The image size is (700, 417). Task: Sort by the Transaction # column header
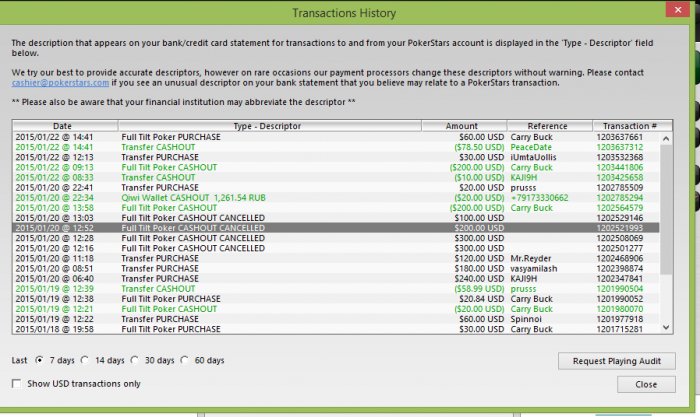[x=632, y=126]
